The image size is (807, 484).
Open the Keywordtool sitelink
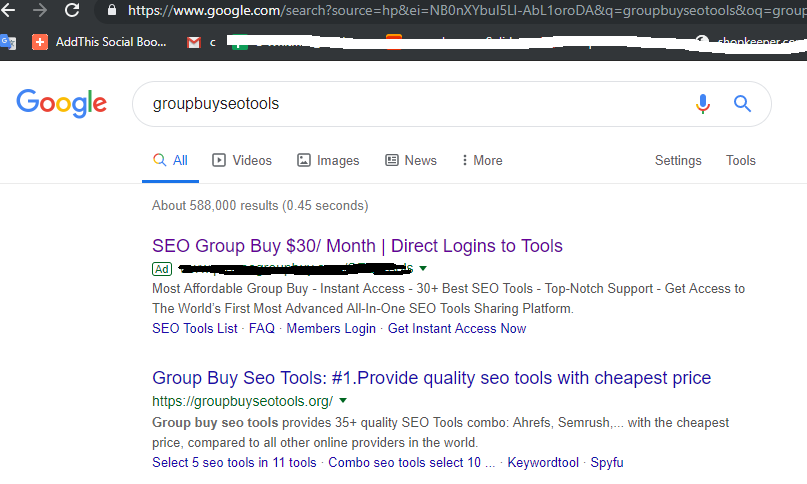click(543, 462)
